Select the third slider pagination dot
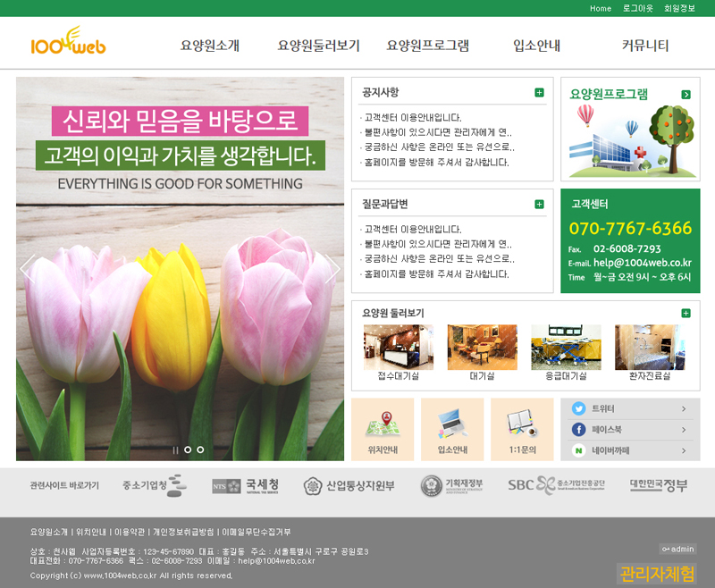Image resolution: width=715 pixels, height=588 pixels. click(200, 449)
